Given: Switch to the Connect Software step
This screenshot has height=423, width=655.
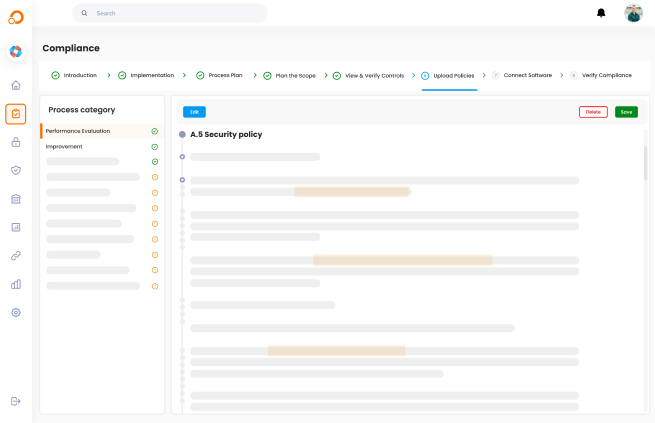Looking at the screenshot, I should pos(527,75).
